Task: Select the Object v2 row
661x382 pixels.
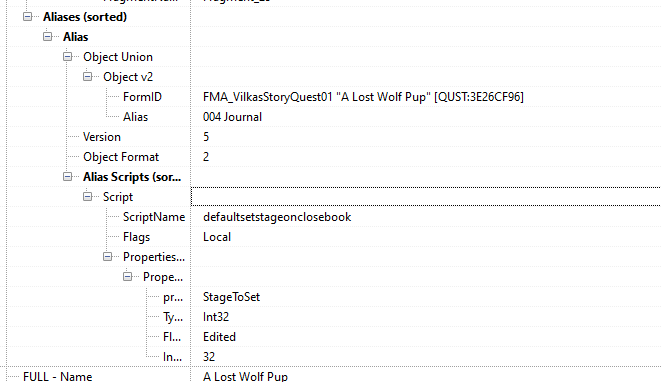Action: tap(128, 77)
